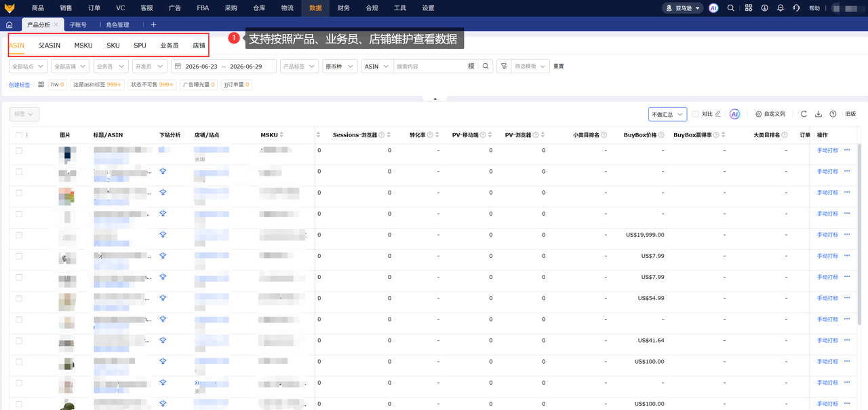Click the tag grid icon beside 创建标签
The width and height of the screenshot is (868, 410).
(x=41, y=85)
